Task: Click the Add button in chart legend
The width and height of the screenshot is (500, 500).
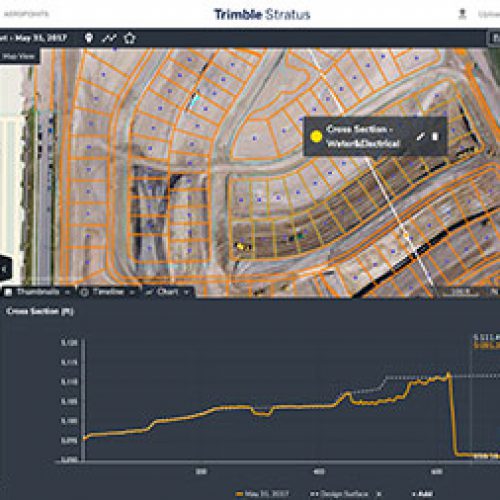Action: pyautogui.click(x=422, y=494)
